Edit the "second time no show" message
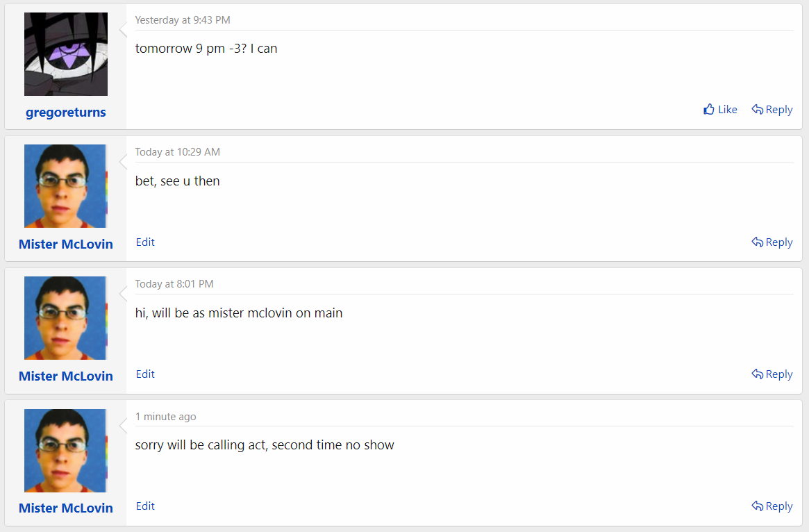 145,506
